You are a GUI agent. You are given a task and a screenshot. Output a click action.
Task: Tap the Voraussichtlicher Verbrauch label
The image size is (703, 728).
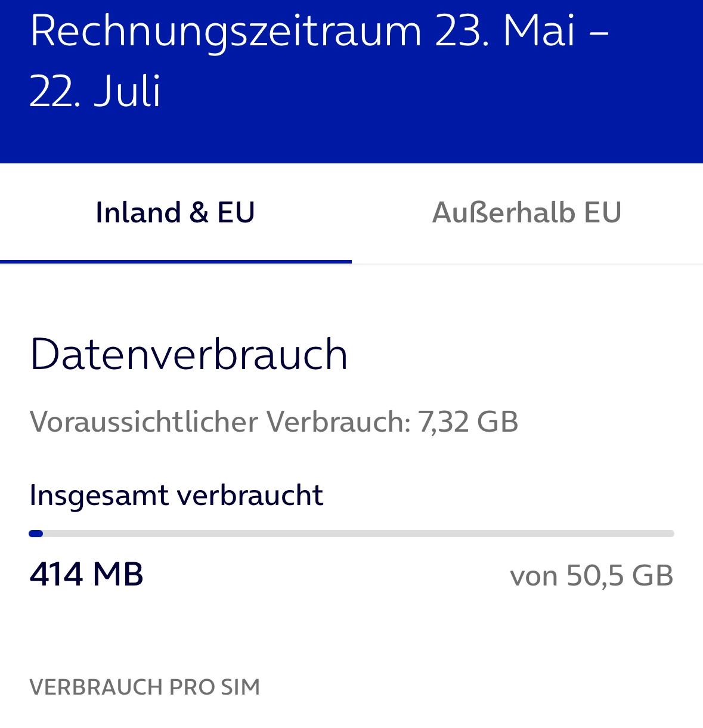(x=220, y=422)
